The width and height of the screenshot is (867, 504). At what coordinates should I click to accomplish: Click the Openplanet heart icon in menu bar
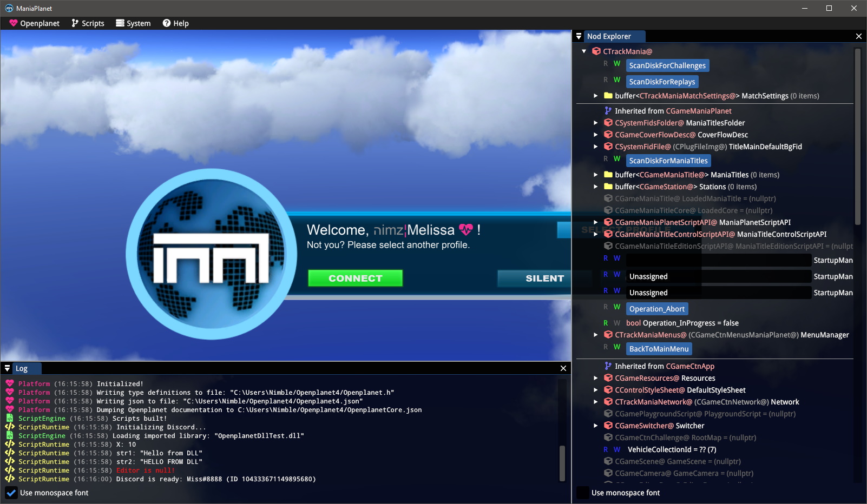[x=13, y=23]
